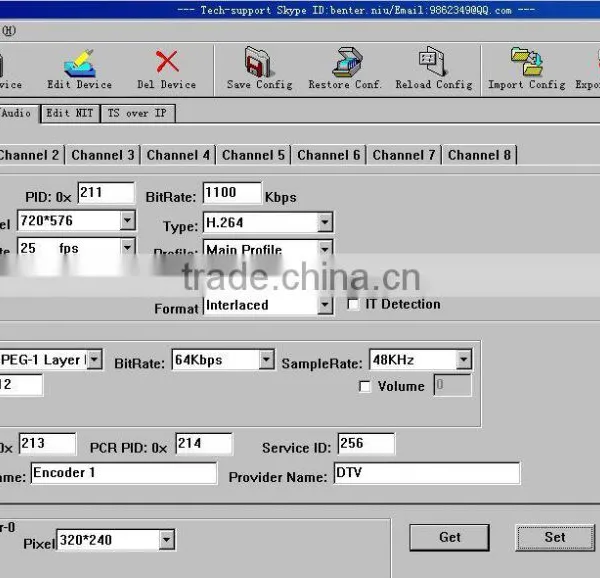This screenshot has width=600, height=578.
Task: Click the disabled Volume value field
Action: click(453, 385)
